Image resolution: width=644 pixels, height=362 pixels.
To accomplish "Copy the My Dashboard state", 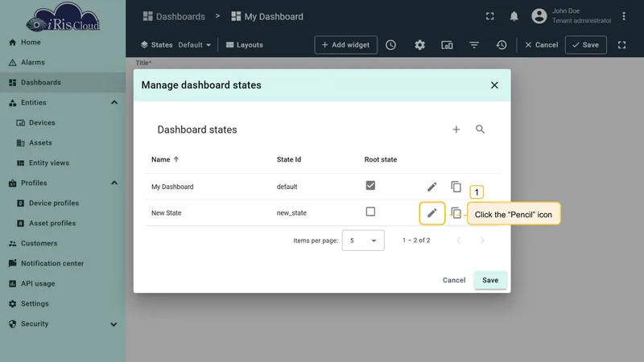I will (x=456, y=187).
